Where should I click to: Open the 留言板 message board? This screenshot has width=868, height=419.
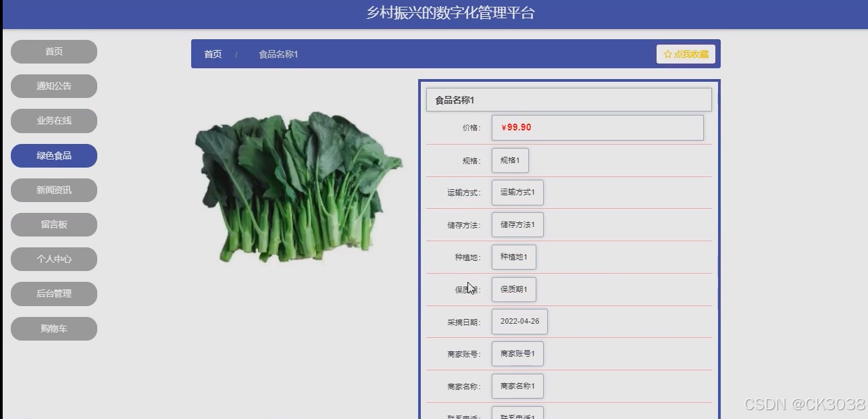point(53,224)
